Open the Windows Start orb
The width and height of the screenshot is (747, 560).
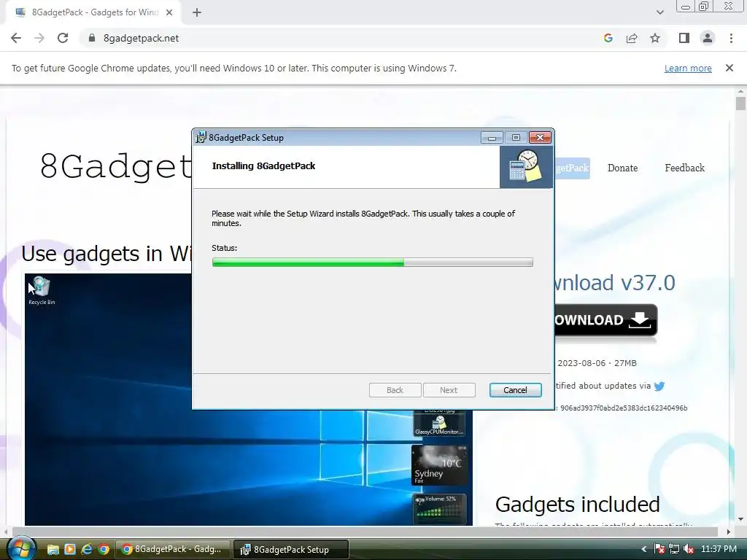[21, 548]
